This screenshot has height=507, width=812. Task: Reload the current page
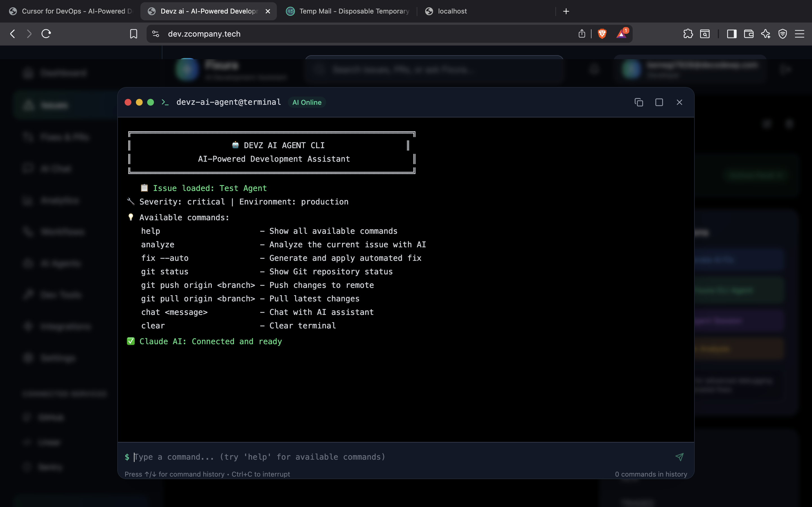coord(46,34)
